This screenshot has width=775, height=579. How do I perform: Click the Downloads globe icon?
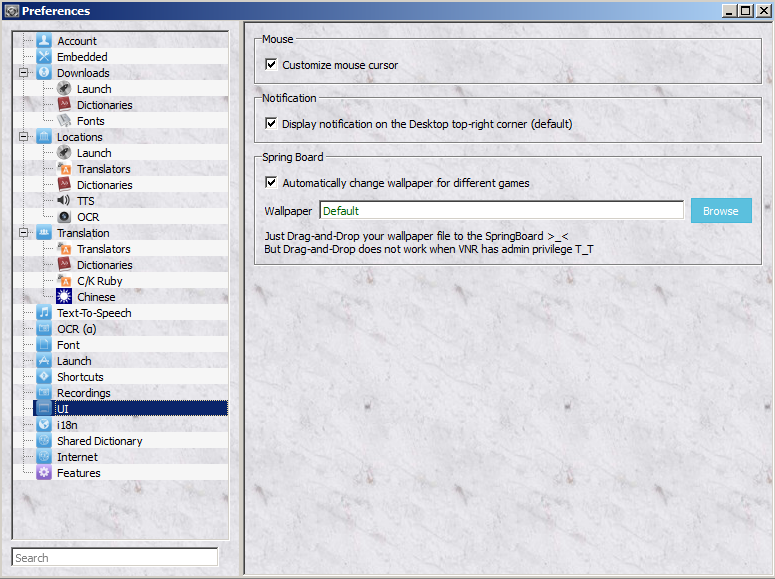coord(44,73)
